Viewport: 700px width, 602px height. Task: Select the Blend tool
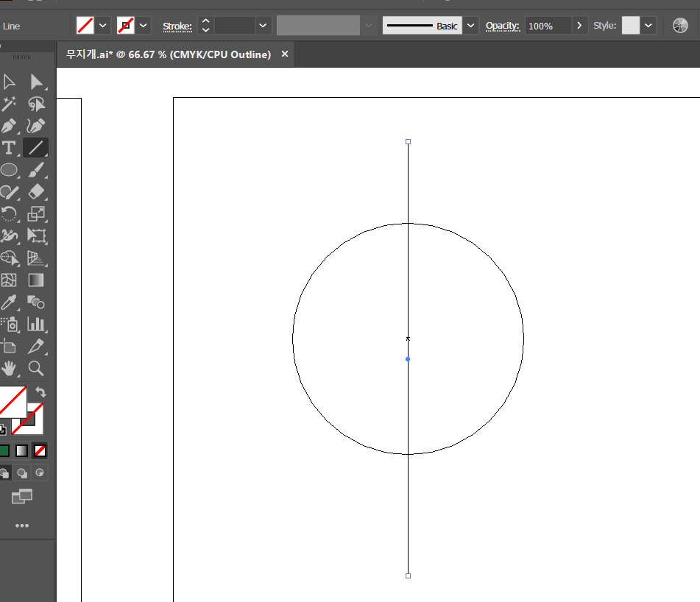coord(36,302)
